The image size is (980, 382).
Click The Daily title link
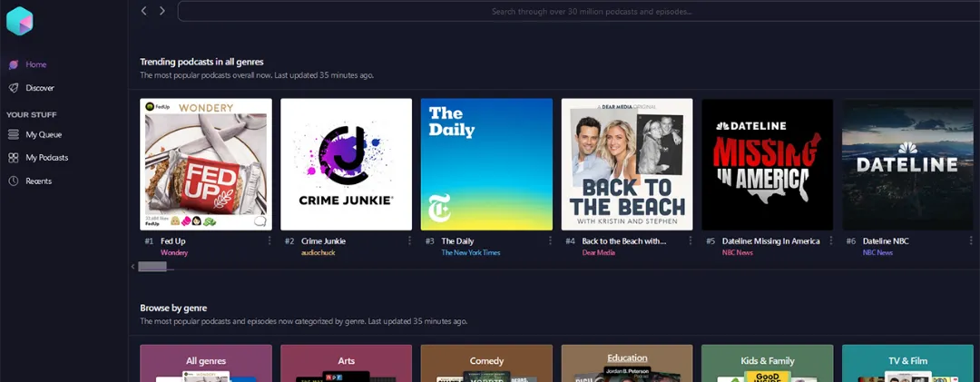tap(457, 240)
